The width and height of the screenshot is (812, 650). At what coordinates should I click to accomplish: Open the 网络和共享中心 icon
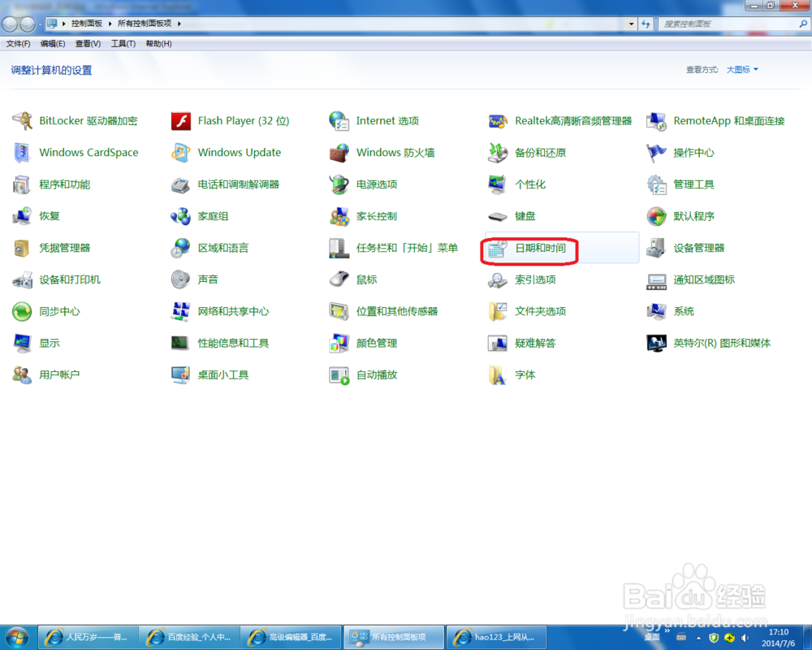coord(181,311)
